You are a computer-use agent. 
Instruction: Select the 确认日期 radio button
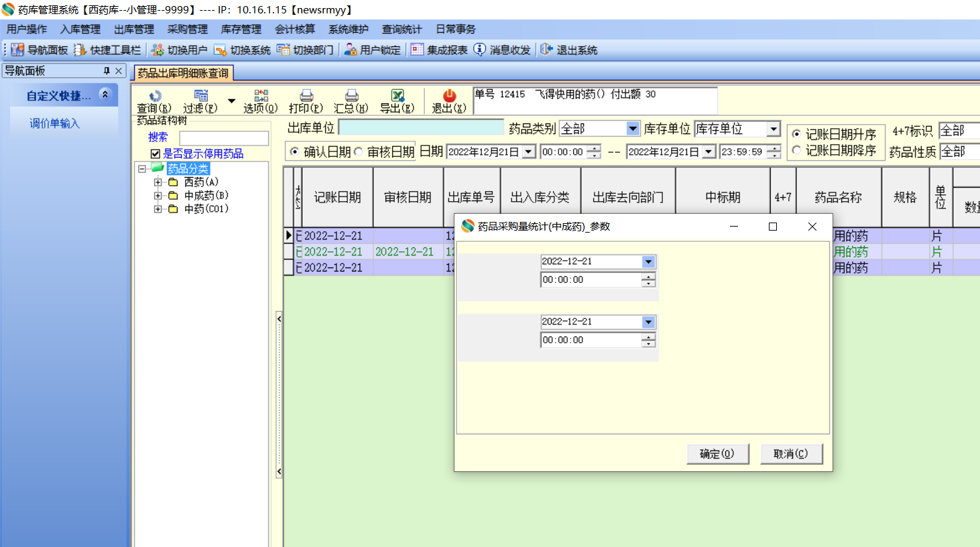click(294, 151)
